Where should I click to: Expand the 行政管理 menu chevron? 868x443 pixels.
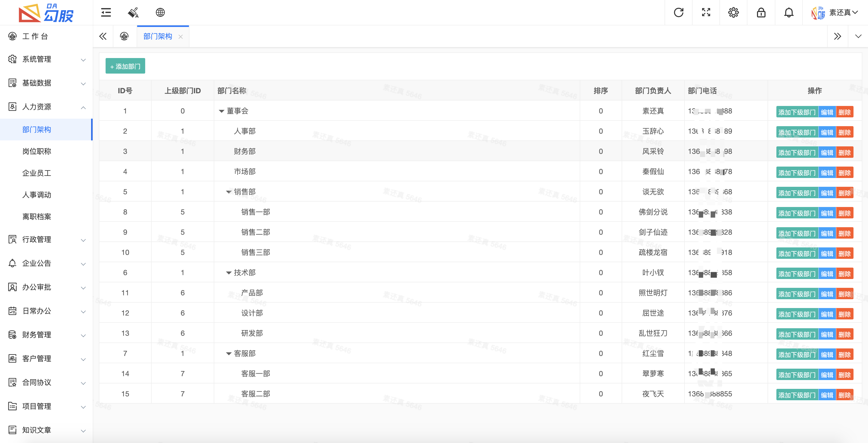point(83,240)
